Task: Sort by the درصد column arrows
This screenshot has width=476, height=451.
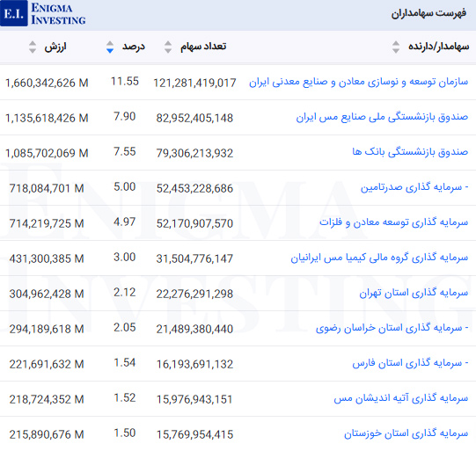Action: (110, 47)
